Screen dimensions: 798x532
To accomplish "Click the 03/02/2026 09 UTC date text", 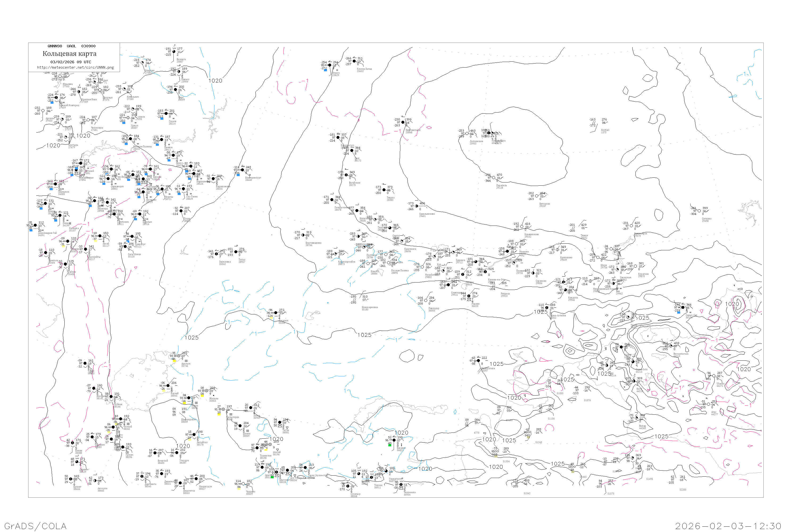I will pos(70,62).
